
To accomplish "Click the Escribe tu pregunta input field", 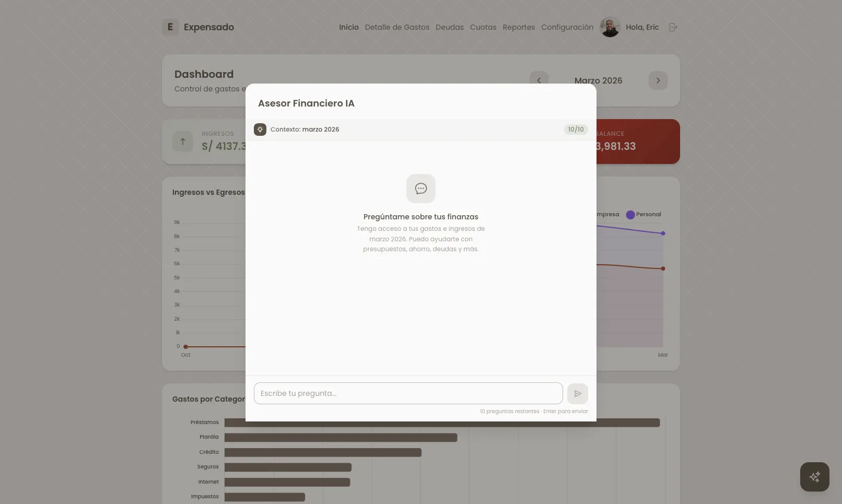I will click(x=407, y=393).
